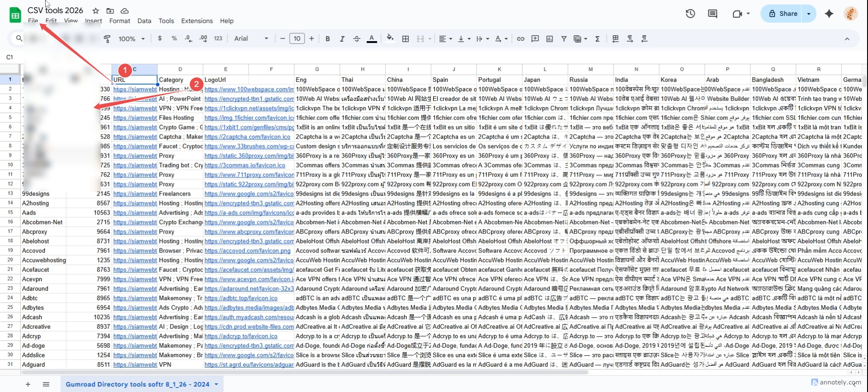This screenshot has height=392, width=868.
Task: Open the borders tool
Action: click(406, 38)
